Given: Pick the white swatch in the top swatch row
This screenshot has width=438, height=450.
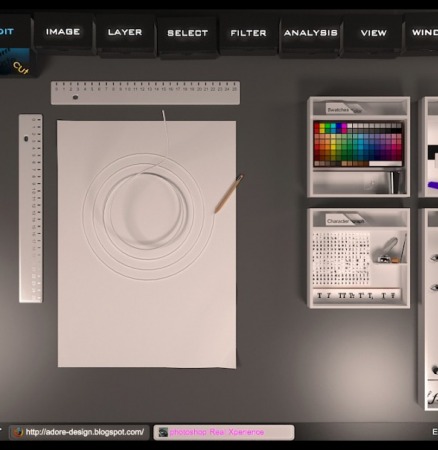Looking at the screenshot, I should point(349,126).
